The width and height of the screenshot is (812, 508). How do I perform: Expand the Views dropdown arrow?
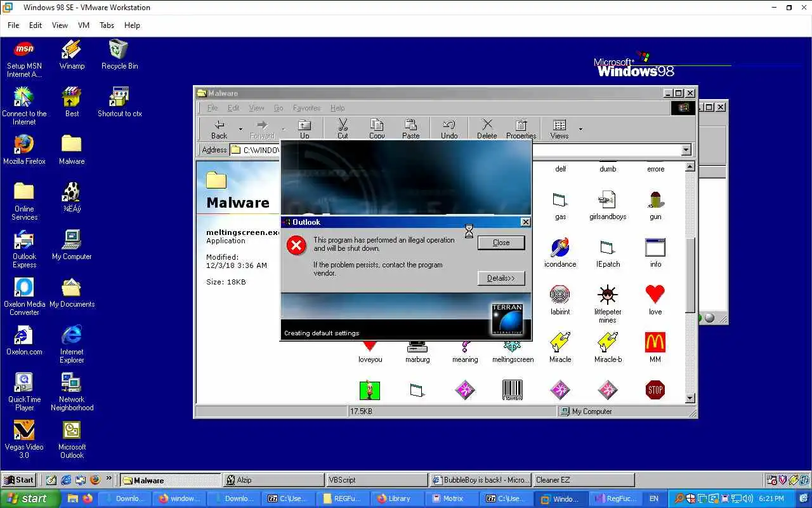(x=580, y=130)
